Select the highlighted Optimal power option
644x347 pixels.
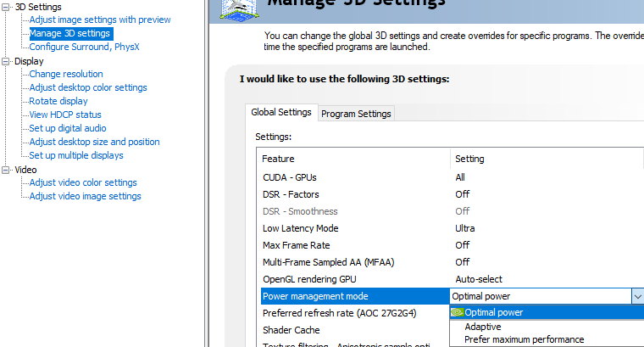coord(494,312)
